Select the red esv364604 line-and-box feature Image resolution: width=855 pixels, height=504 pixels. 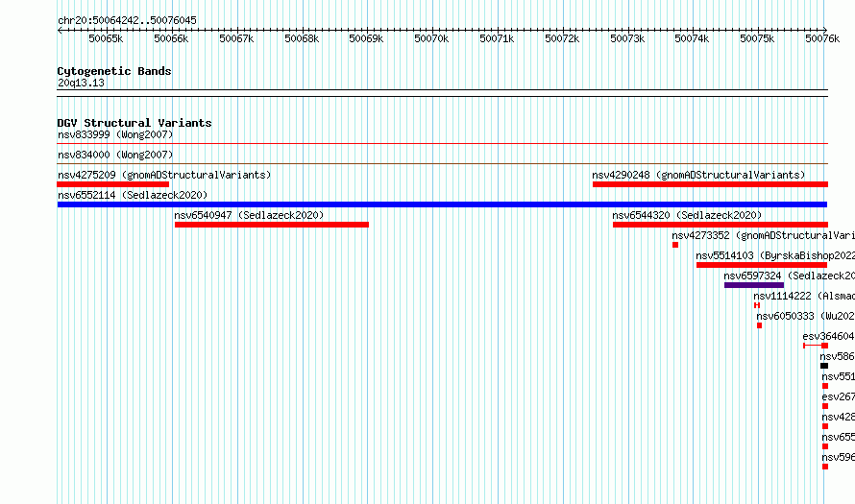click(816, 346)
